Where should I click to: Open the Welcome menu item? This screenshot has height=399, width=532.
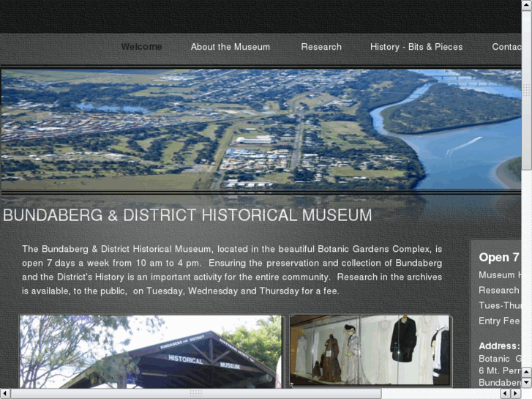[x=141, y=47]
